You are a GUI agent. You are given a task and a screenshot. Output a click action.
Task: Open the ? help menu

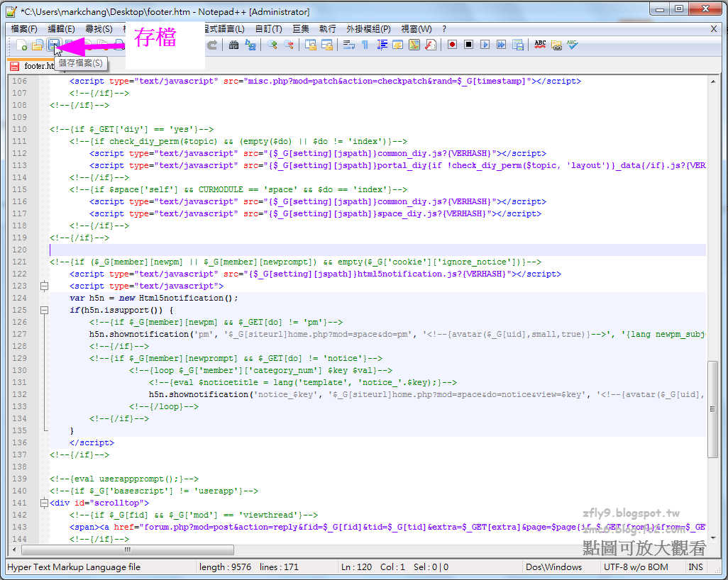tap(444, 29)
